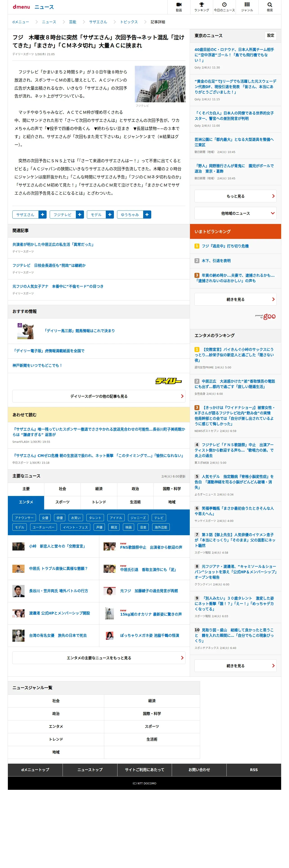This screenshot has height=868, width=289.
Task: Open 若洲公園に「都内最大」article
Action: pos(234,142)
